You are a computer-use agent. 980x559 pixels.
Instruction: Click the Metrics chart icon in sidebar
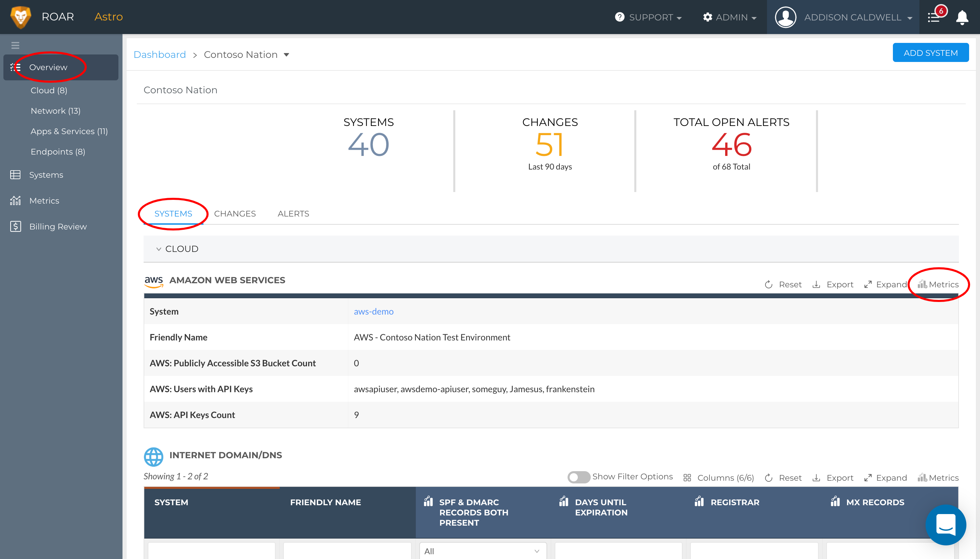click(15, 201)
